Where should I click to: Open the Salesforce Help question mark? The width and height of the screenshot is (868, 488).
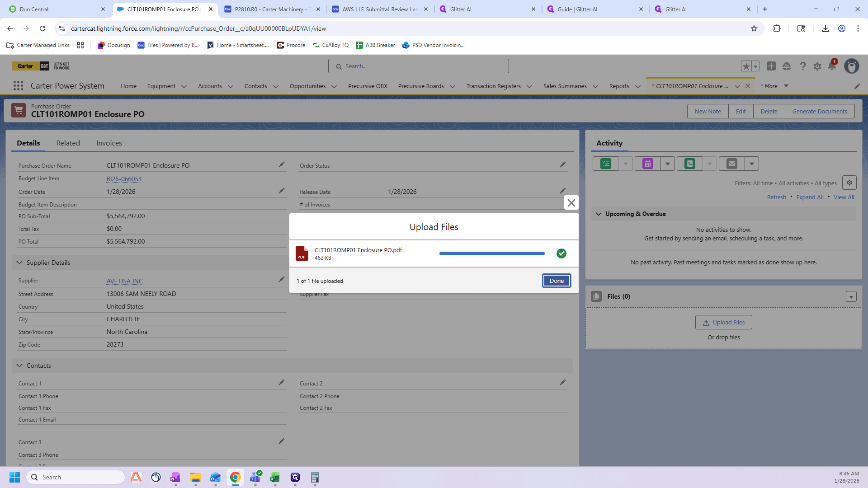(x=803, y=66)
